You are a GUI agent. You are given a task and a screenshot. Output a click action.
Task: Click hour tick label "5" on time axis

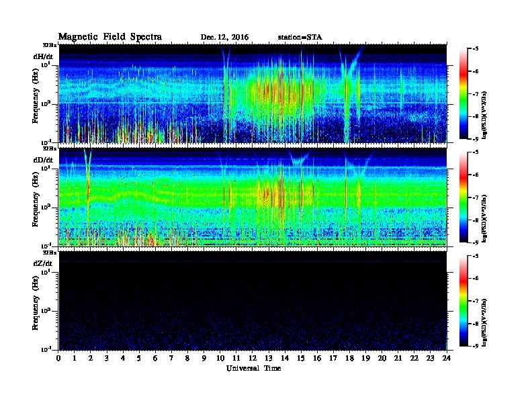click(x=139, y=358)
